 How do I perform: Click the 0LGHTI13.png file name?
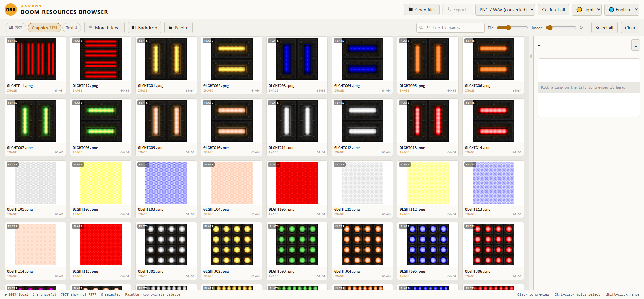coord(478,209)
